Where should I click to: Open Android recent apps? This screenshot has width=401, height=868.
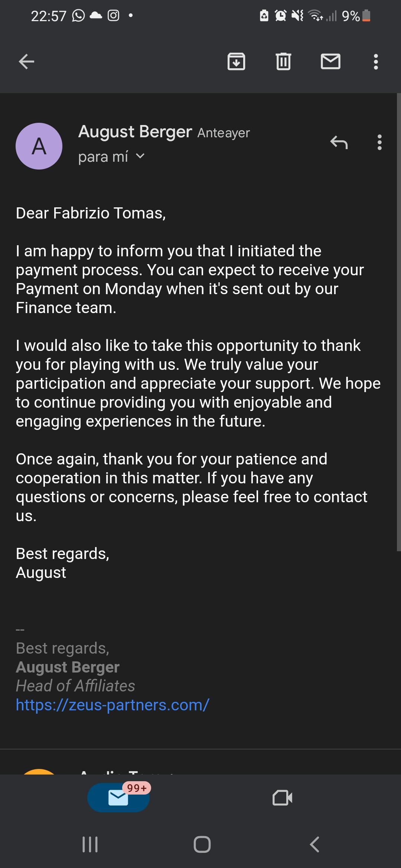click(90, 845)
